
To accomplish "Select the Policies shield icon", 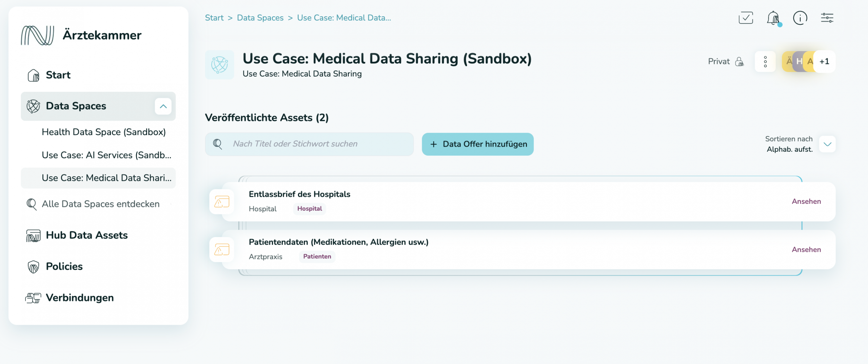I will click(33, 266).
